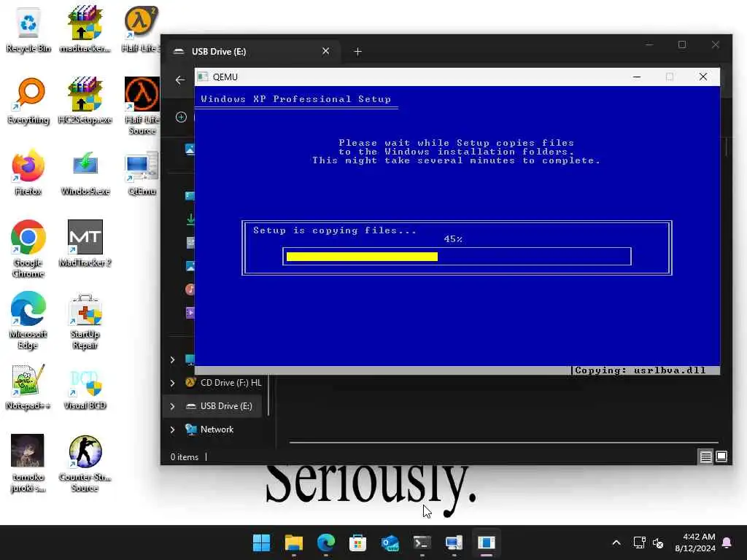The height and width of the screenshot is (560, 747).
Task: Launch Microsoft Edge desktop shortcut
Action: point(28,320)
